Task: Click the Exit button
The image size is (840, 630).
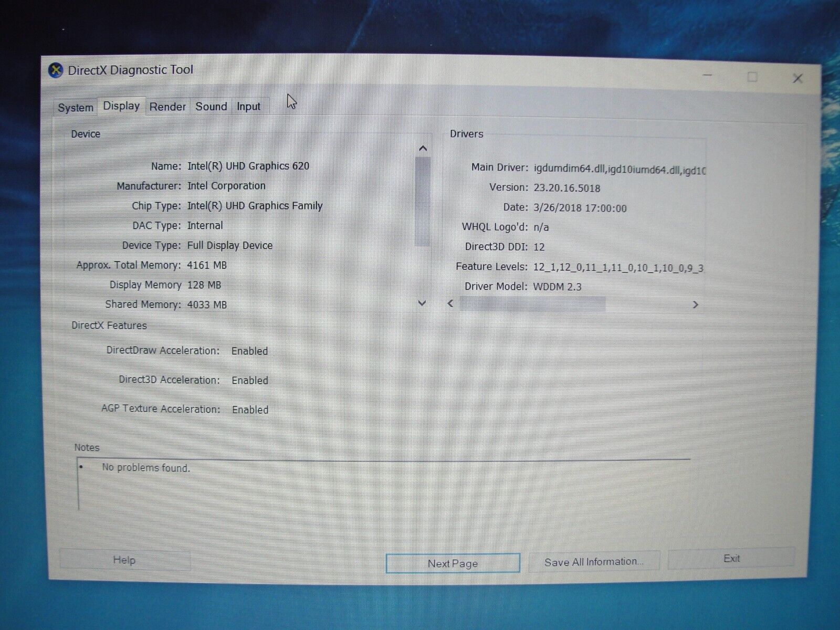Action: tap(731, 559)
